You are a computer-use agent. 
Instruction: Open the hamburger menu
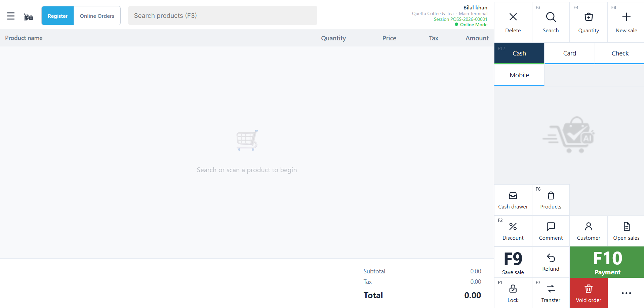(x=11, y=16)
